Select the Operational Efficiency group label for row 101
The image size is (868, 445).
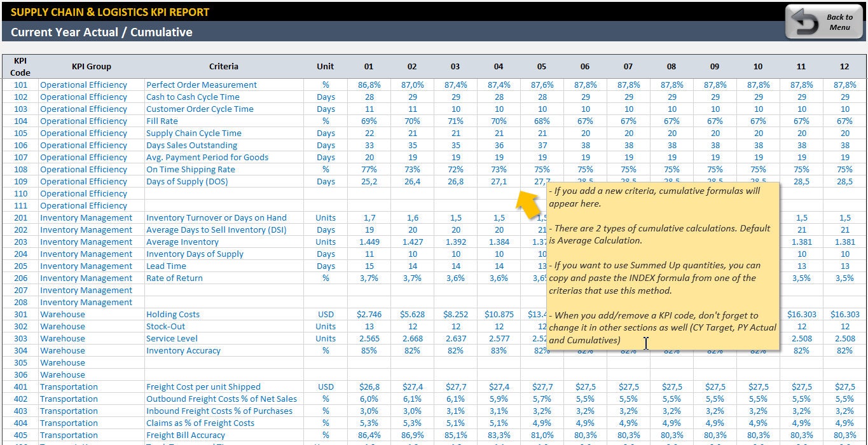83,85
